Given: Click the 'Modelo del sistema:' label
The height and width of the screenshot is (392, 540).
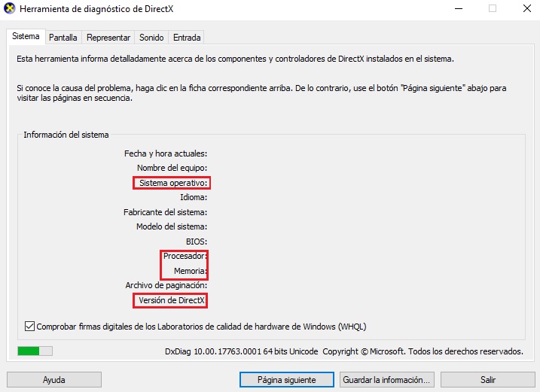Looking at the screenshot, I should (172, 226).
